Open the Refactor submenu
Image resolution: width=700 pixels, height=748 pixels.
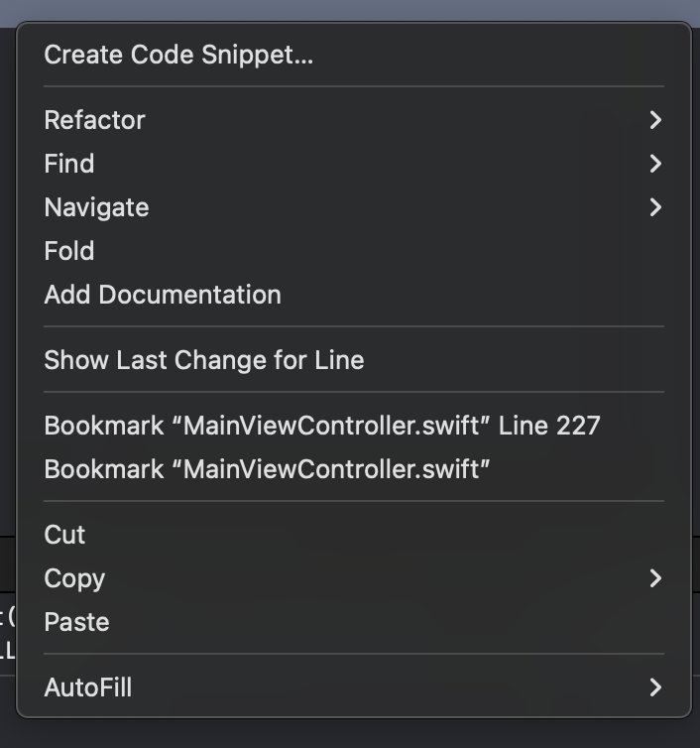coord(95,120)
